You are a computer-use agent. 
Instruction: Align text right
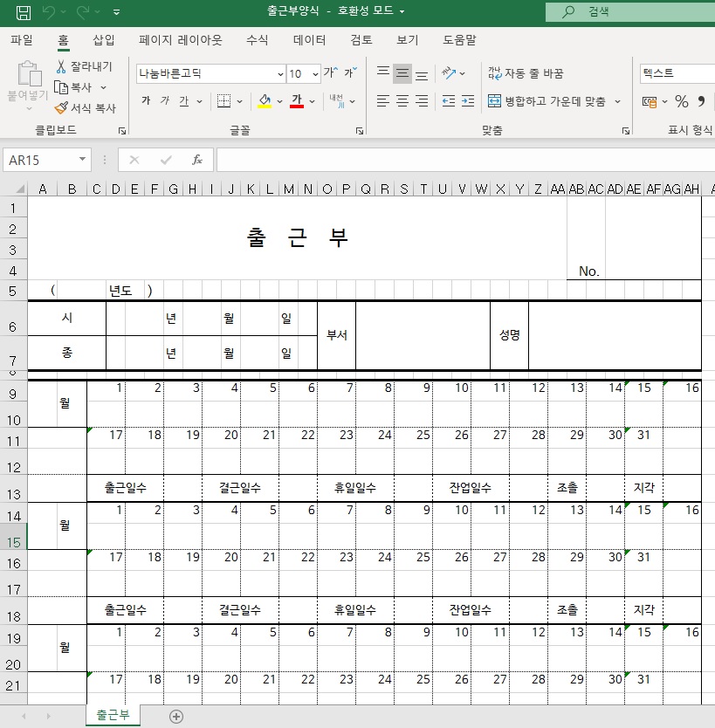pyautogui.click(x=422, y=100)
